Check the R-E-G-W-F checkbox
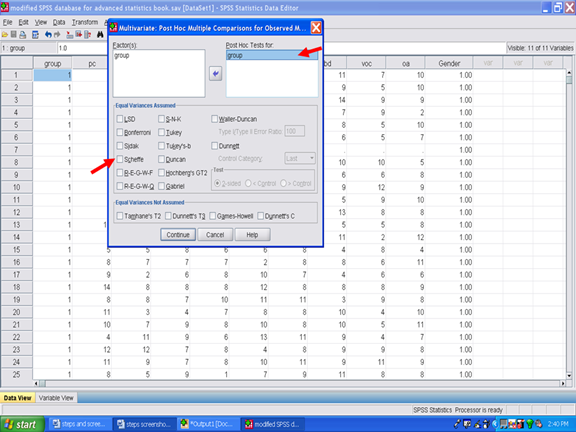576x432 pixels. (x=120, y=173)
